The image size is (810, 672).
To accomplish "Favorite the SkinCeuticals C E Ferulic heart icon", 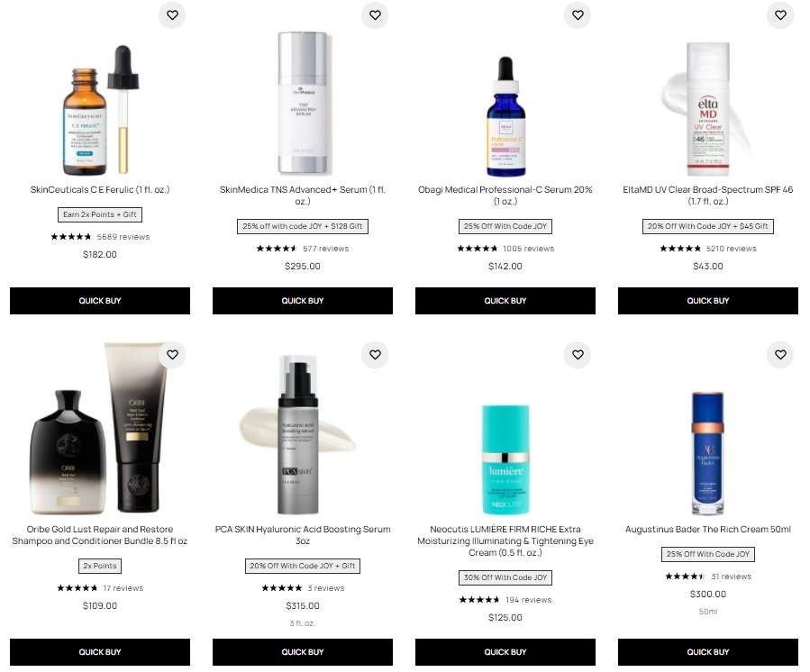I will click(172, 15).
